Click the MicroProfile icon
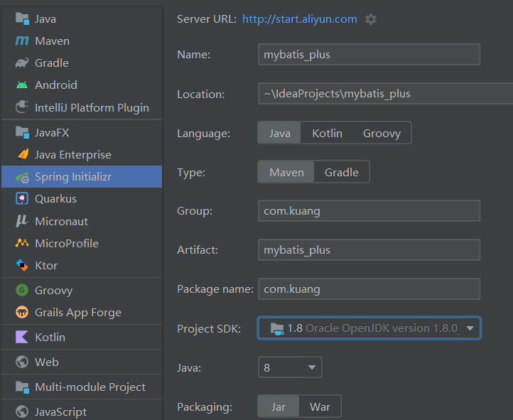Screen dimensions: 513x420 click(x=22, y=243)
